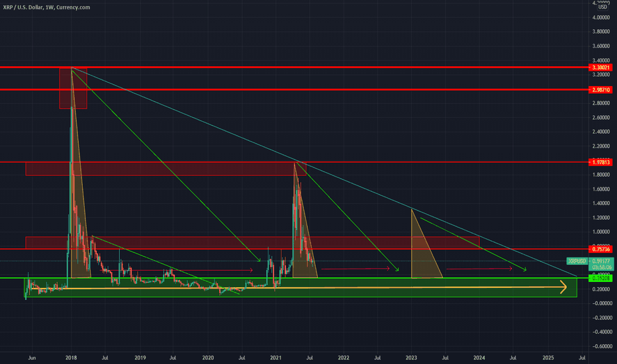Image resolution: width=617 pixels, height=364 pixels.
Task: Click the 2018 label on the time axis
Action: tap(71, 357)
